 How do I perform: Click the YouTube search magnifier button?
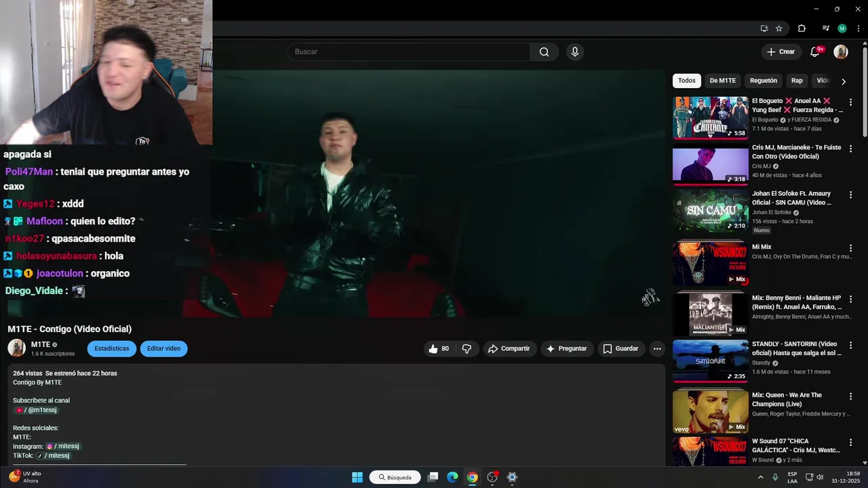coord(544,52)
